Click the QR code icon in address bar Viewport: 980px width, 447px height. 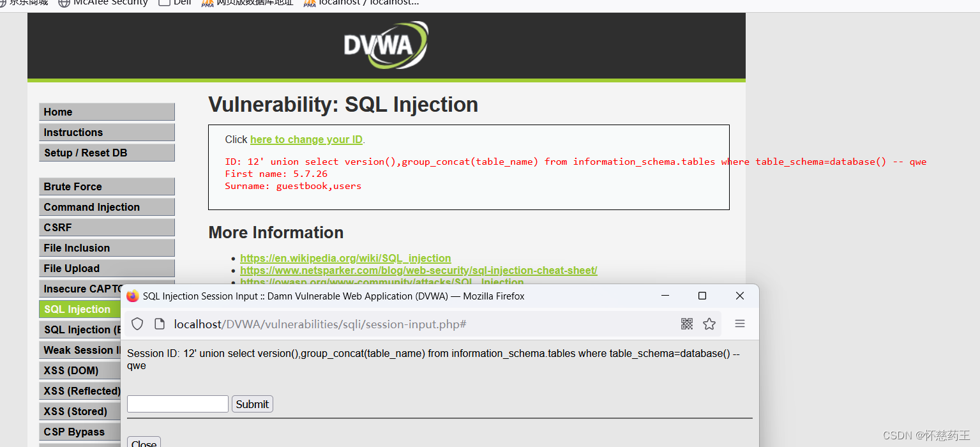687,324
